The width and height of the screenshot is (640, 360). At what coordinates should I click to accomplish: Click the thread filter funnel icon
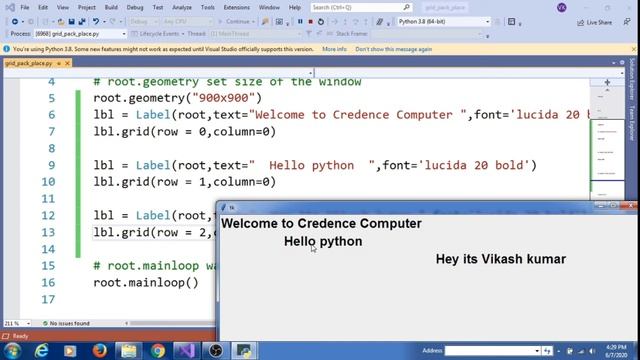(x=309, y=34)
